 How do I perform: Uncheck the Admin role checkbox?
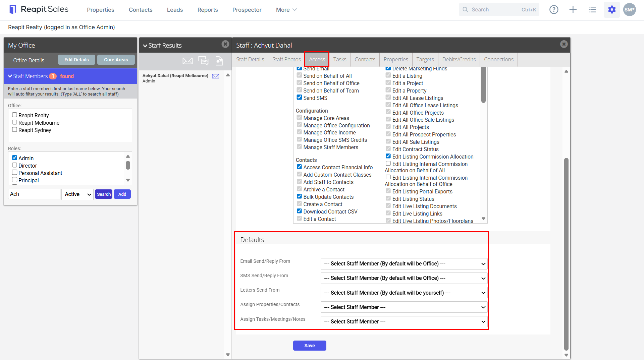coord(14,158)
